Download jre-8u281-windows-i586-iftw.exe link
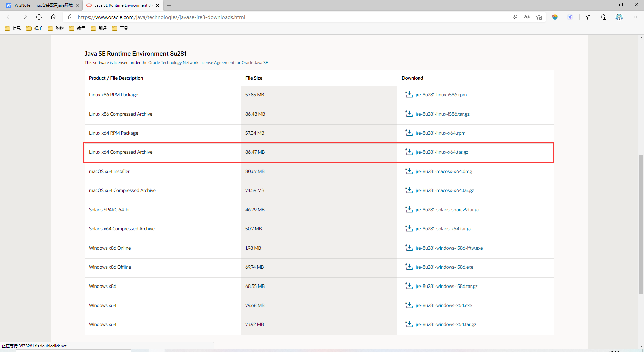This screenshot has width=644, height=352. (x=449, y=248)
